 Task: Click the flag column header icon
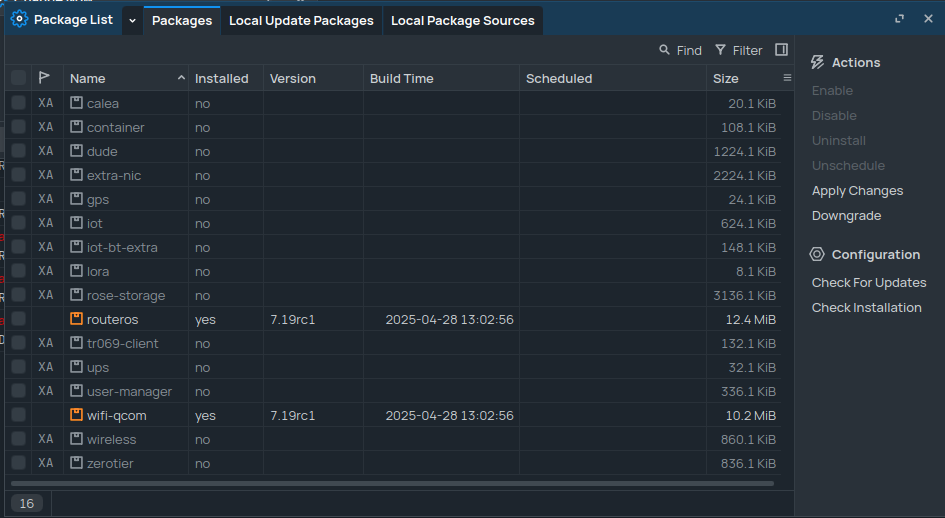click(44, 78)
